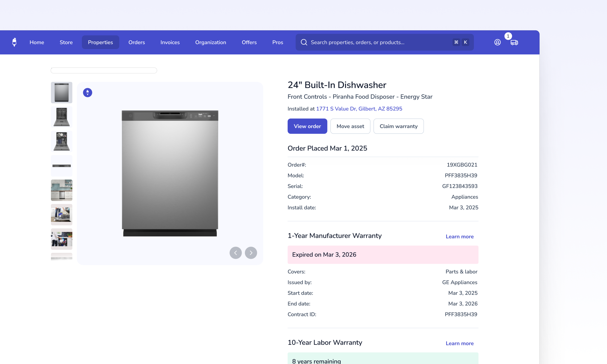Click the Claim warranty button
Viewport: 607px width, 364px height.
pos(398,126)
